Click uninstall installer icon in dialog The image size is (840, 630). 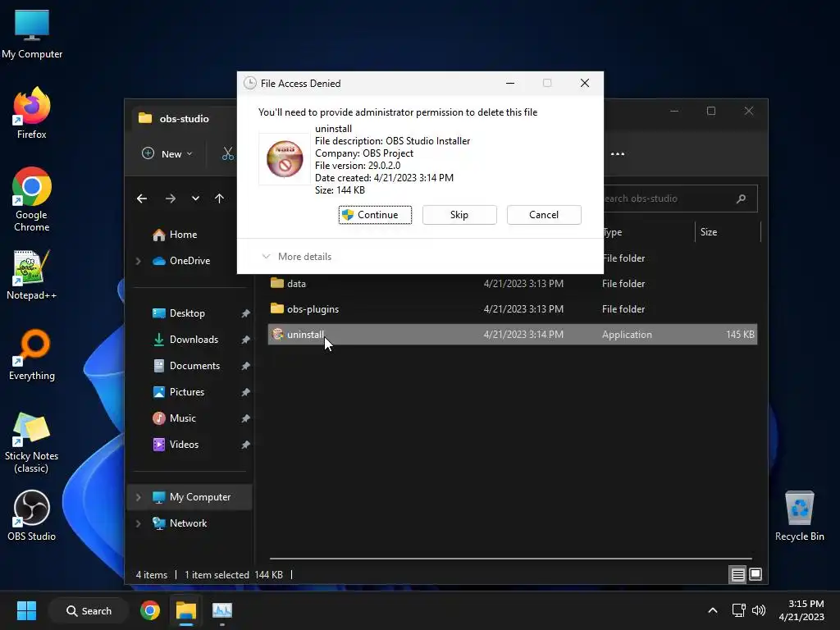285,158
